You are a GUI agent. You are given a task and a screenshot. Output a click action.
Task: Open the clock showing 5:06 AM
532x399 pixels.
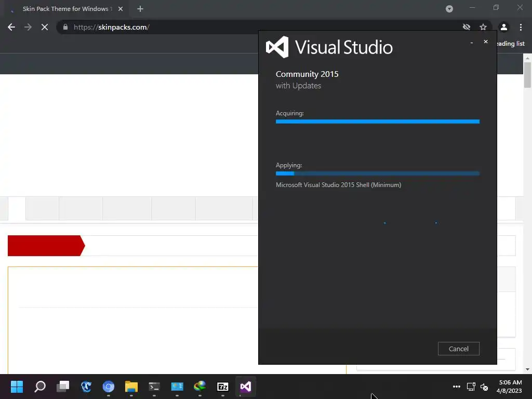(509, 387)
